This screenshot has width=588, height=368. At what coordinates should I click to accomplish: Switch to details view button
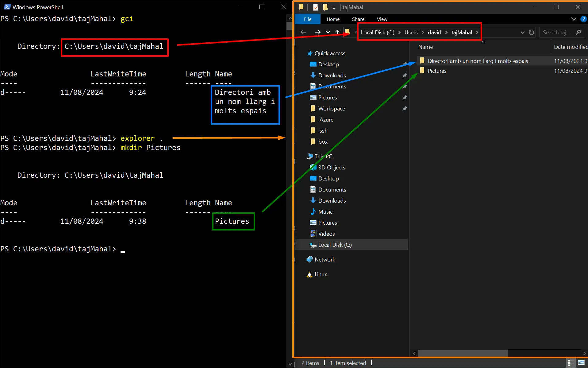click(569, 363)
